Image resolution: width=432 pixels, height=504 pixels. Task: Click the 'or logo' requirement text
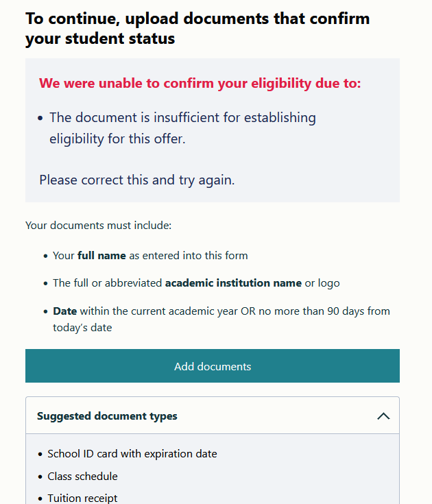pos(322,283)
